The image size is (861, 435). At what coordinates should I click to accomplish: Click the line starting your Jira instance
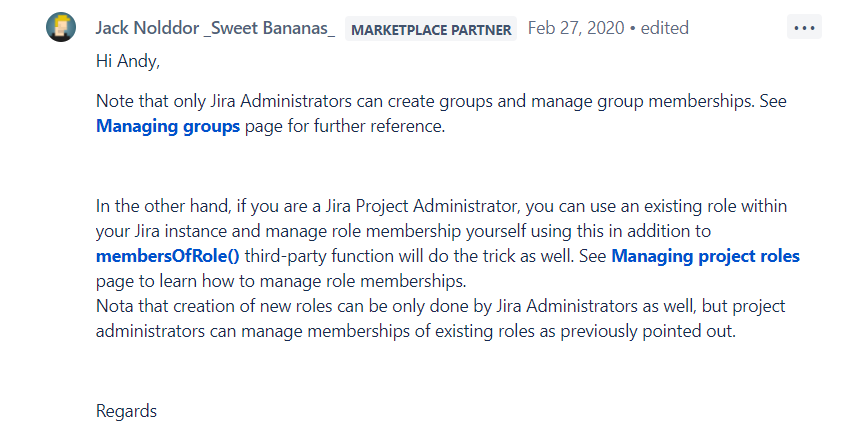(x=404, y=231)
